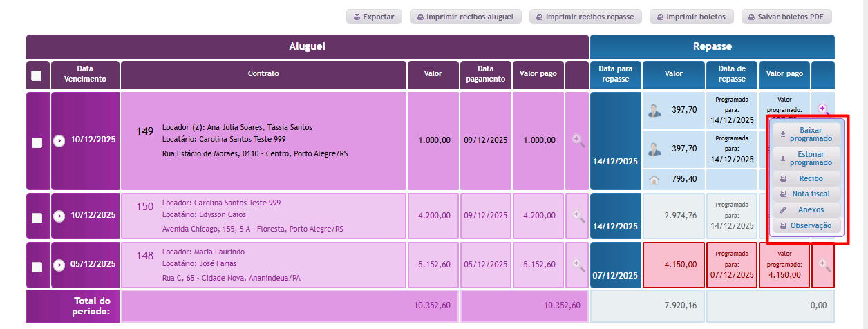Check the checkbox for contract 148 row
Viewport: 868px width, 329px height.
[x=37, y=267]
